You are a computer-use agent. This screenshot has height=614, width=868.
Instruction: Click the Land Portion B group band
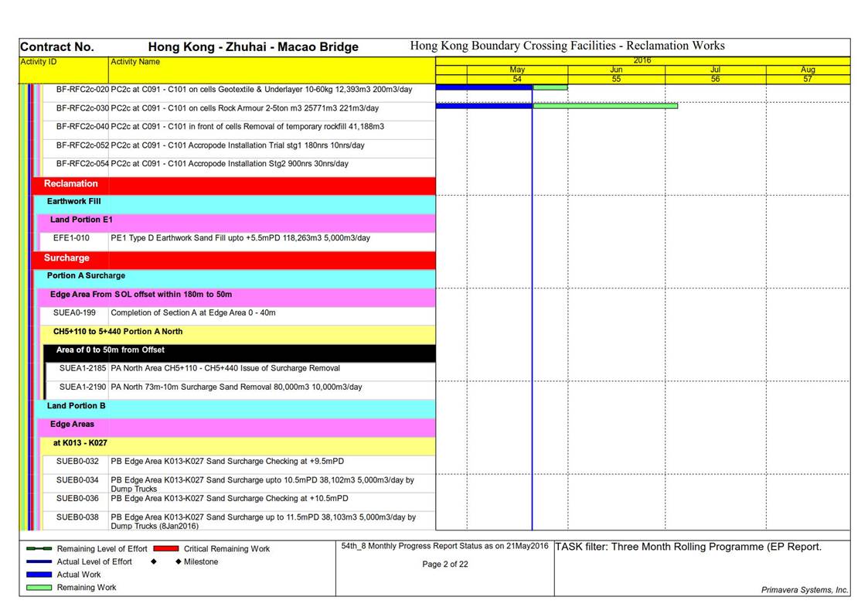pyautogui.click(x=235, y=408)
